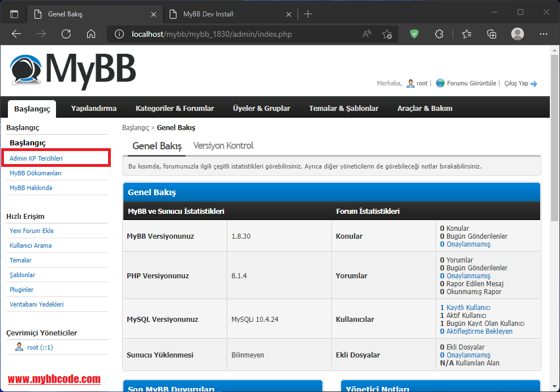The height and width of the screenshot is (392, 560).
Task: Select the Genel Bakış browser tab
Action: tap(95, 14)
